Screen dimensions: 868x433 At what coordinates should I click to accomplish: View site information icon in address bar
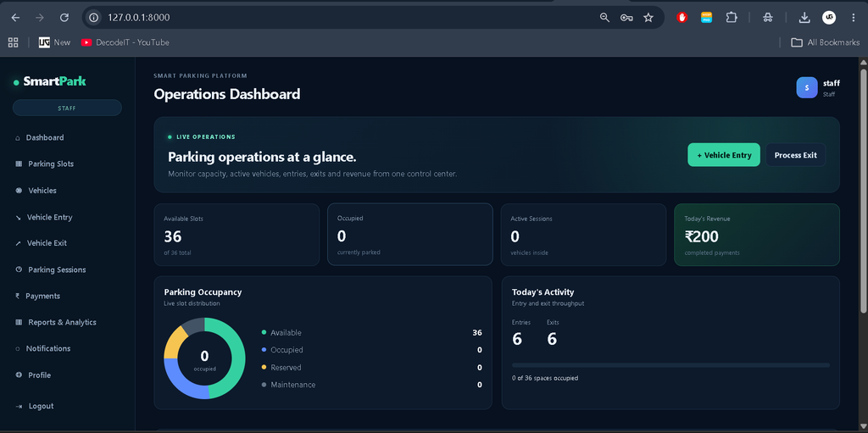click(94, 18)
